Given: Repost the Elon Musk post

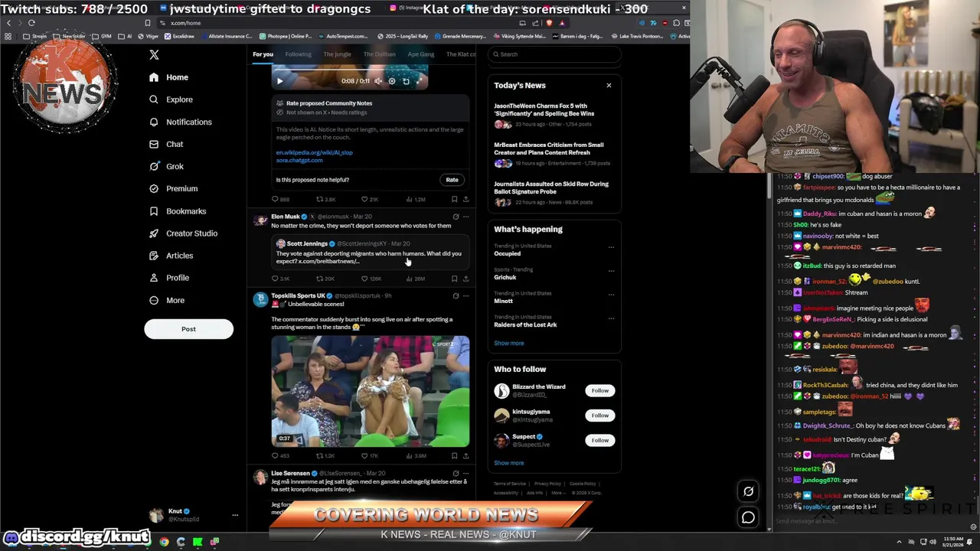Looking at the screenshot, I should point(325,279).
